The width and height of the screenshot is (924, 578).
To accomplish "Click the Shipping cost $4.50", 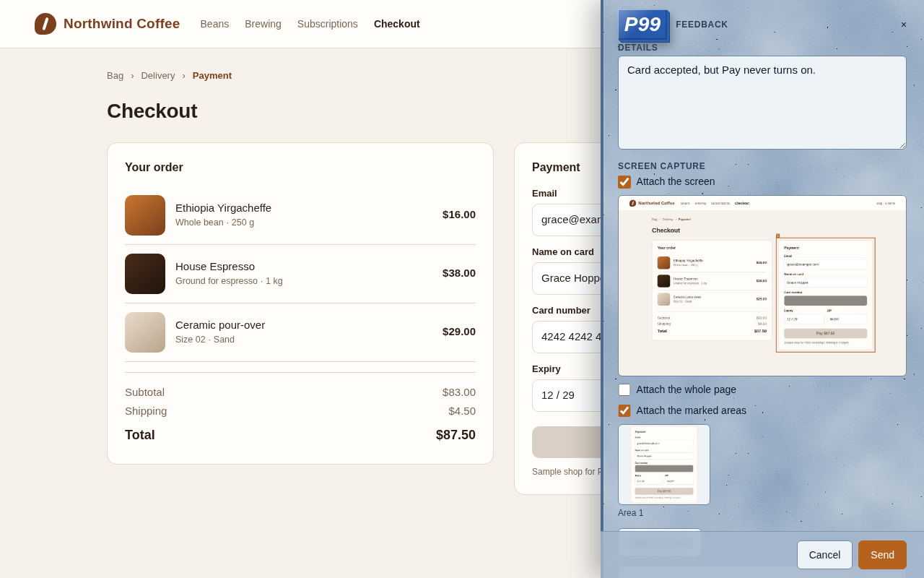I will 462,411.
